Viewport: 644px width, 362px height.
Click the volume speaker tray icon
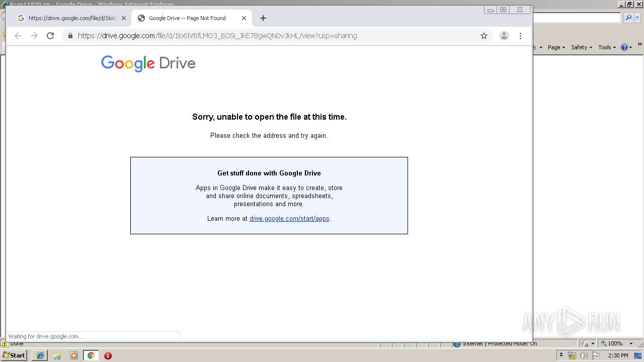click(584, 355)
